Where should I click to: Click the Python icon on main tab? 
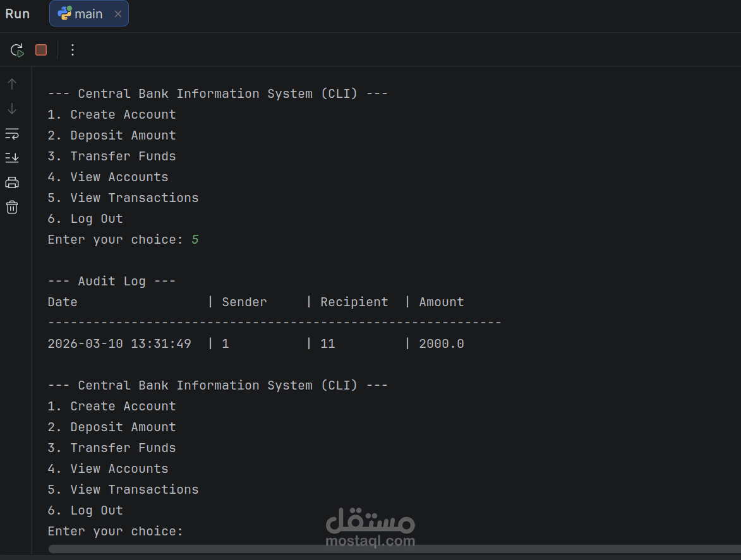tap(64, 13)
